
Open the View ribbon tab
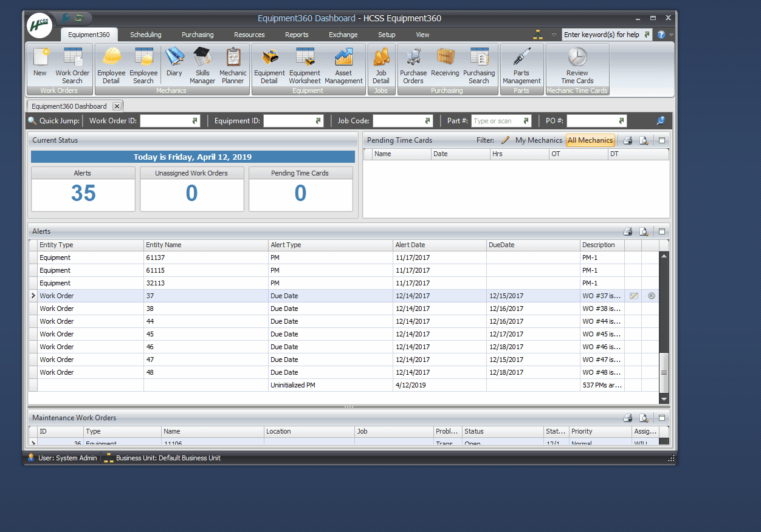[x=422, y=35]
